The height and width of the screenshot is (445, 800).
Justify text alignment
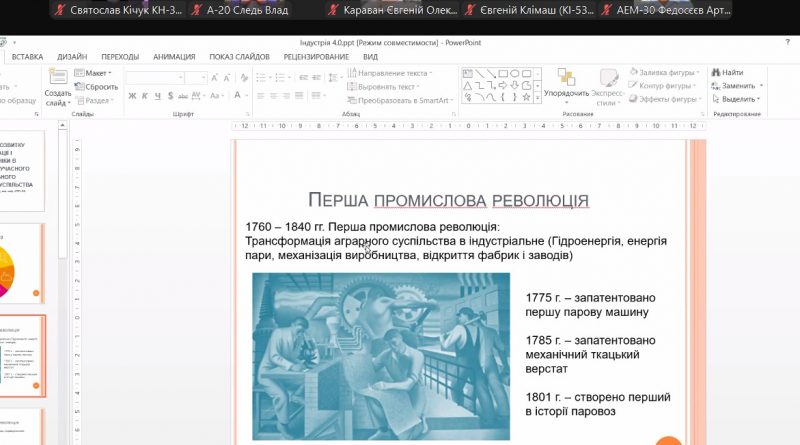[299, 96]
